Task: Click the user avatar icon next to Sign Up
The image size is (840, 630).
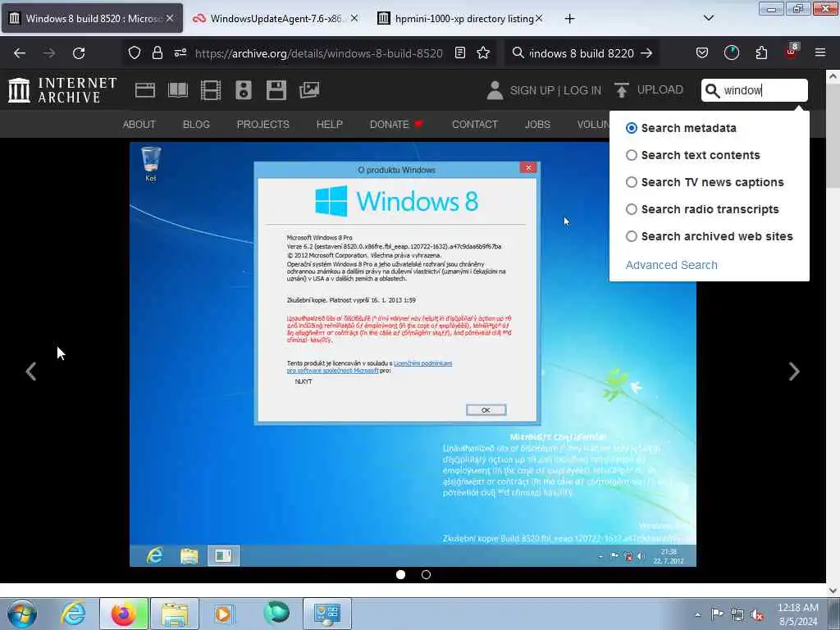Action: [x=495, y=90]
